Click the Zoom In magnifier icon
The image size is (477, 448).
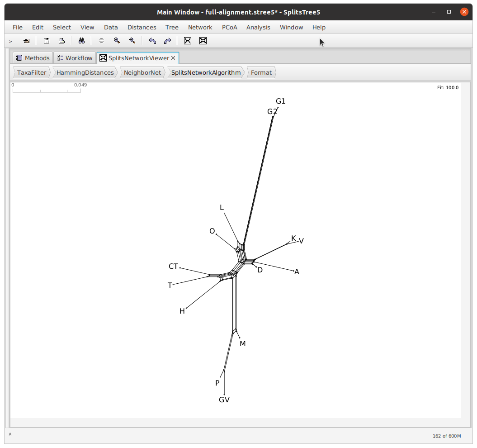[117, 41]
